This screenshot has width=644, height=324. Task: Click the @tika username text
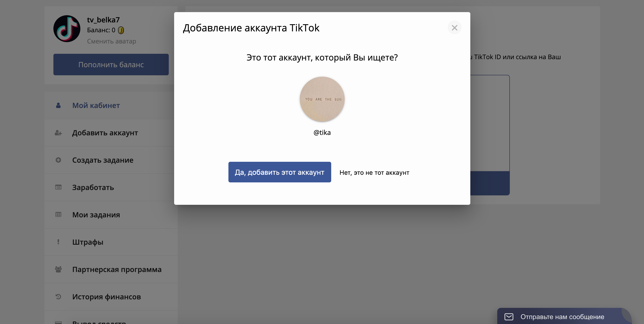322,133
